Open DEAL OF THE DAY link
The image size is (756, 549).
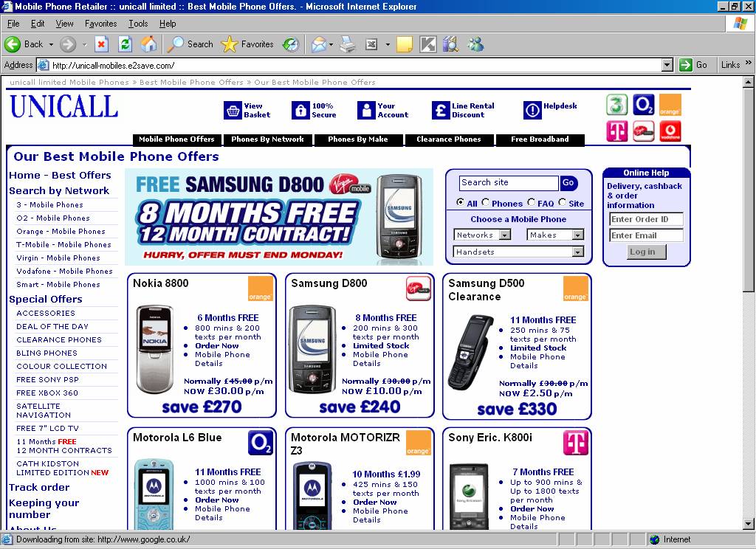coord(52,326)
